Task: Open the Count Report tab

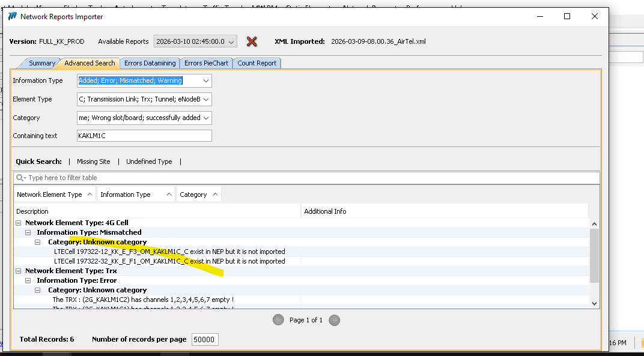Action: (257, 63)
